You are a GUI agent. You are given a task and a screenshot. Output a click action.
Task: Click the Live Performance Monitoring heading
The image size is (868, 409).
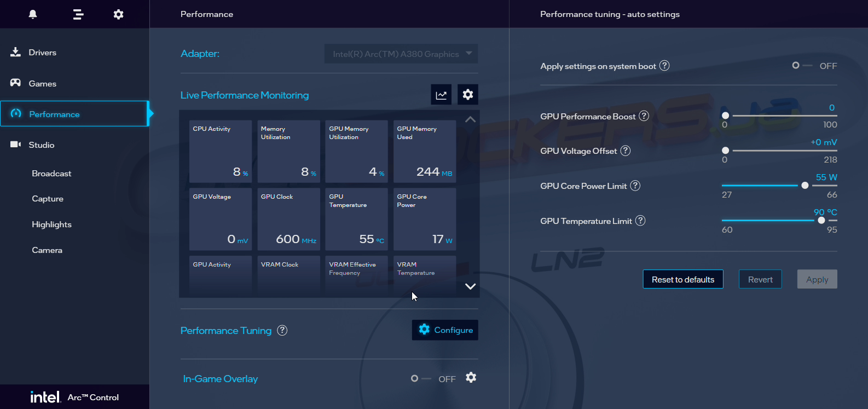pos(245,95)
